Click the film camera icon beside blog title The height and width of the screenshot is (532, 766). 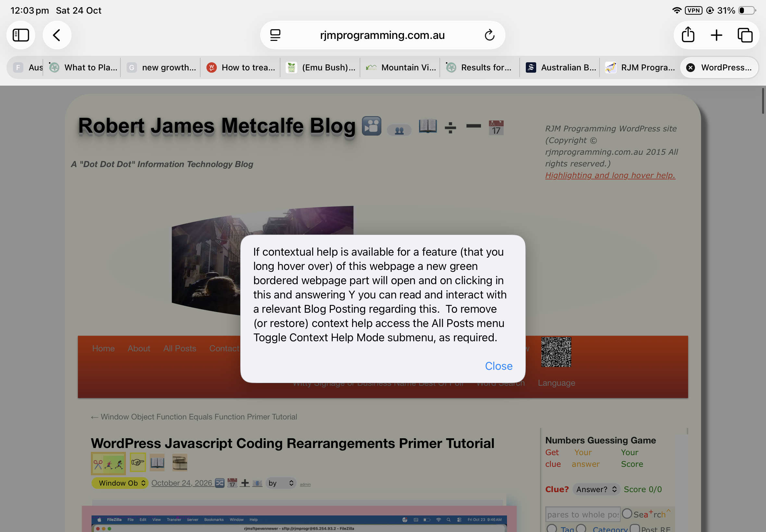click(372, 126)
